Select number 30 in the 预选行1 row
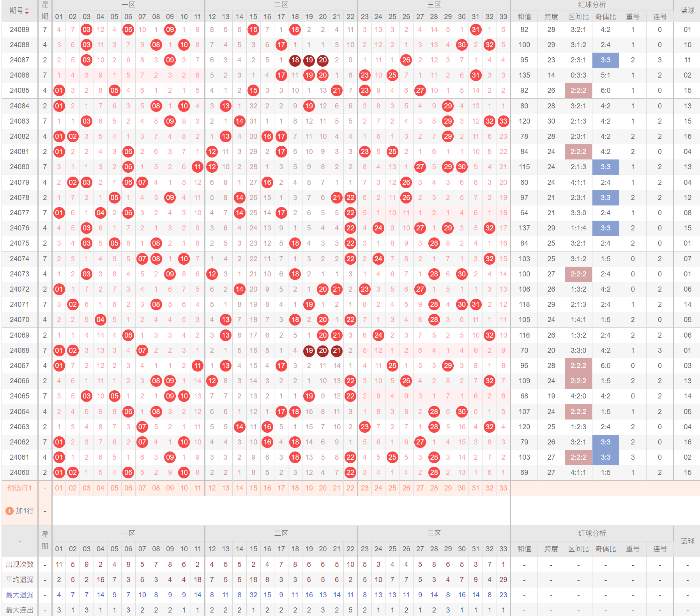 point(462,488)
